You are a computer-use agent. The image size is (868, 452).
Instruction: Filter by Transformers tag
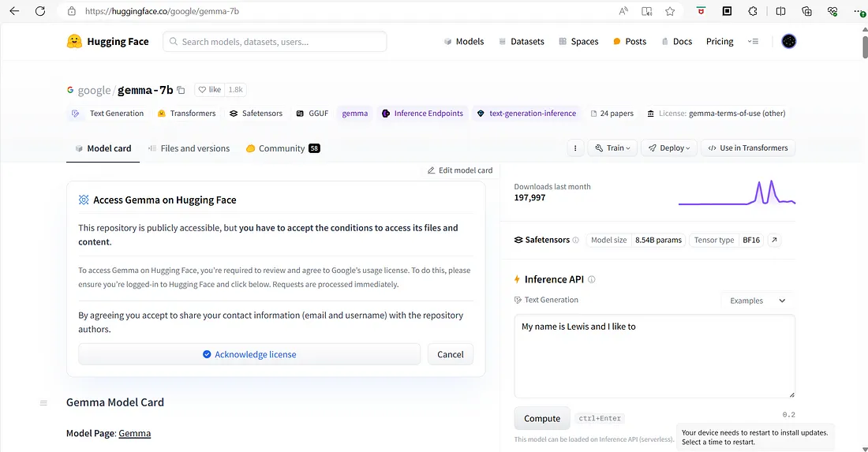click(x=186, y=114)
